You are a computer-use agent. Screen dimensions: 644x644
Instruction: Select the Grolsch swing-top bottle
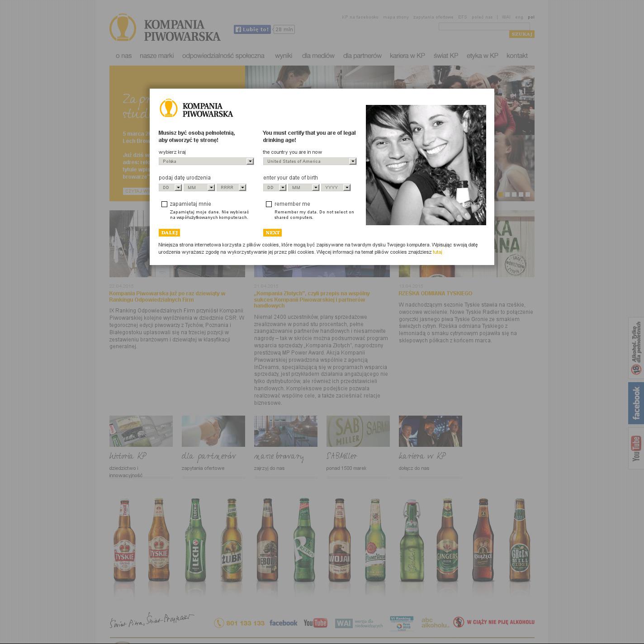(x=412, y=540)
